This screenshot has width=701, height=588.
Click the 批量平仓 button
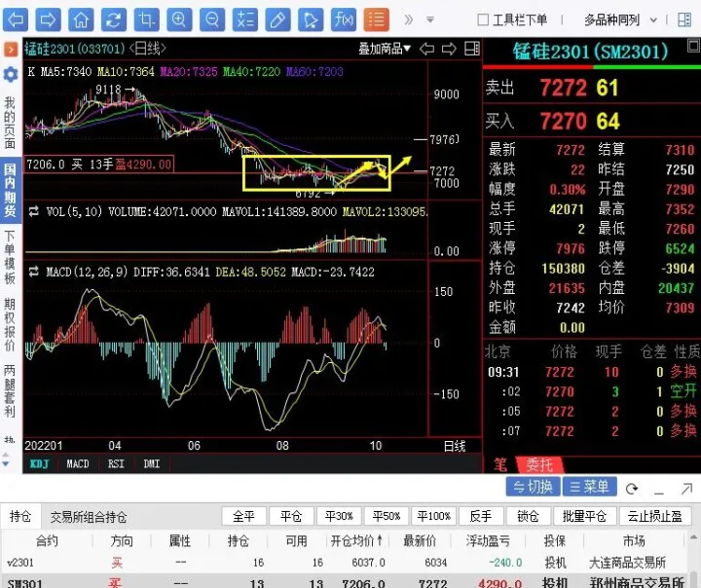pos(584,517)
